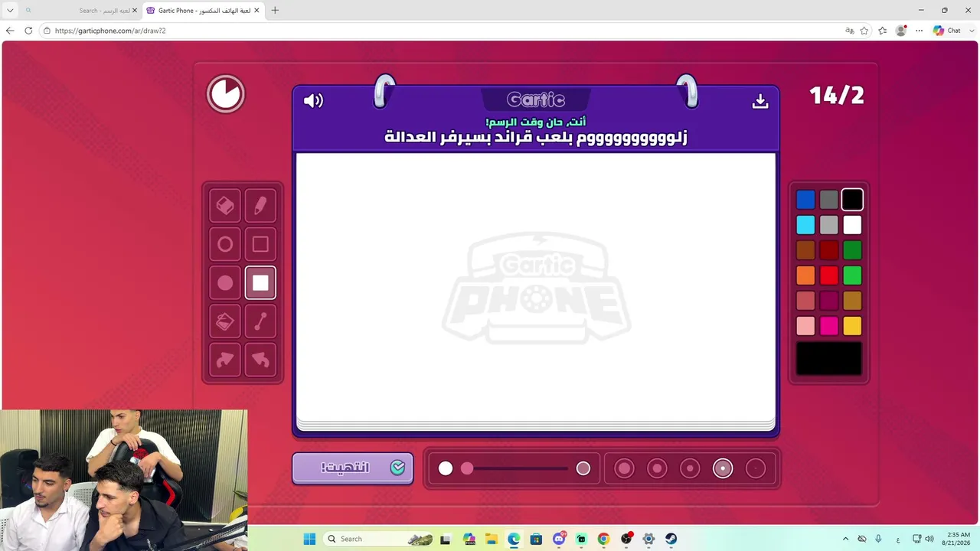
Task: Switch to the Gartic Phone browser tab
Action: click(x=203, y=11)
